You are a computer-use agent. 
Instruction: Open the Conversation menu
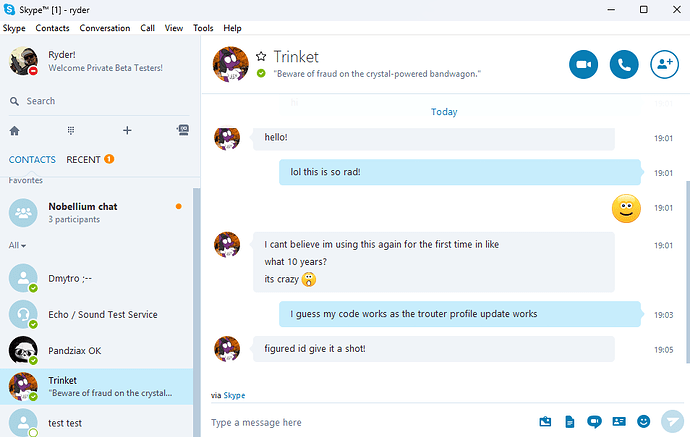[x=105, y=28]
